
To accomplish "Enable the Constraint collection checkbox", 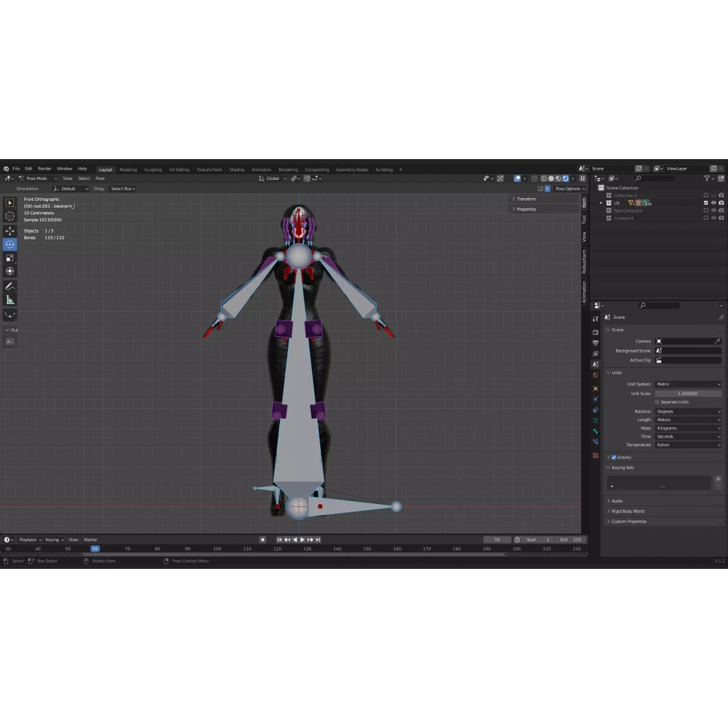I will click(x=706, y=218).
